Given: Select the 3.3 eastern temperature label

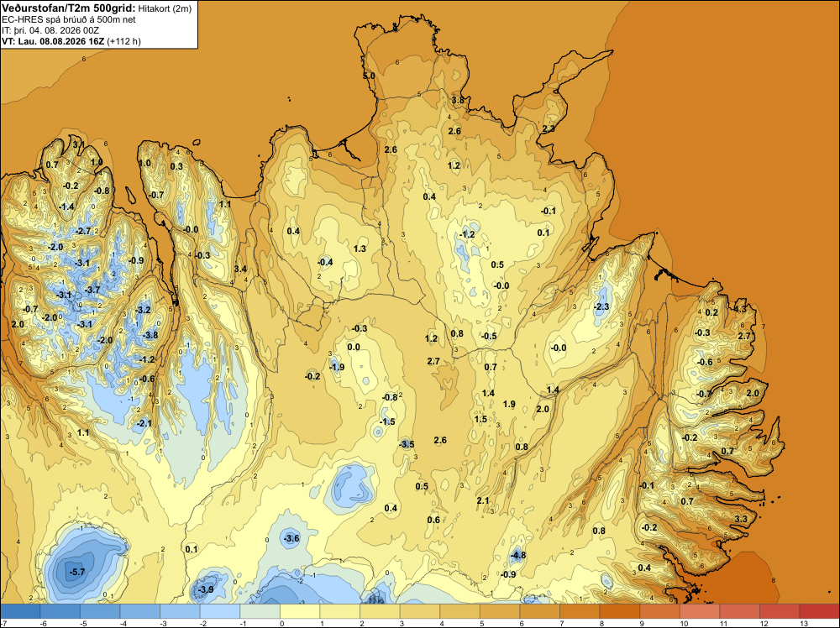Looking at the screenshot, I should (x=741, y=520).
